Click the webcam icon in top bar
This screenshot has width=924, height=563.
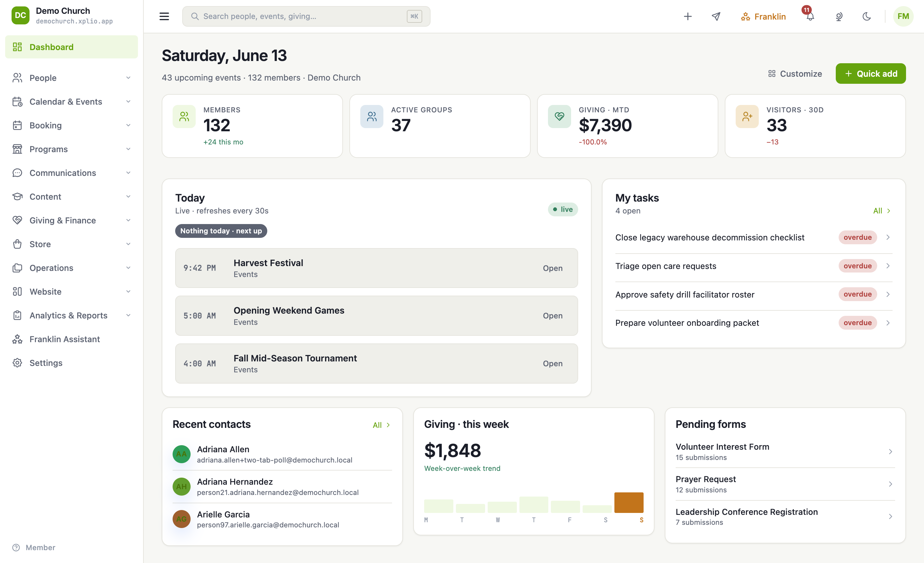(839, 16)
